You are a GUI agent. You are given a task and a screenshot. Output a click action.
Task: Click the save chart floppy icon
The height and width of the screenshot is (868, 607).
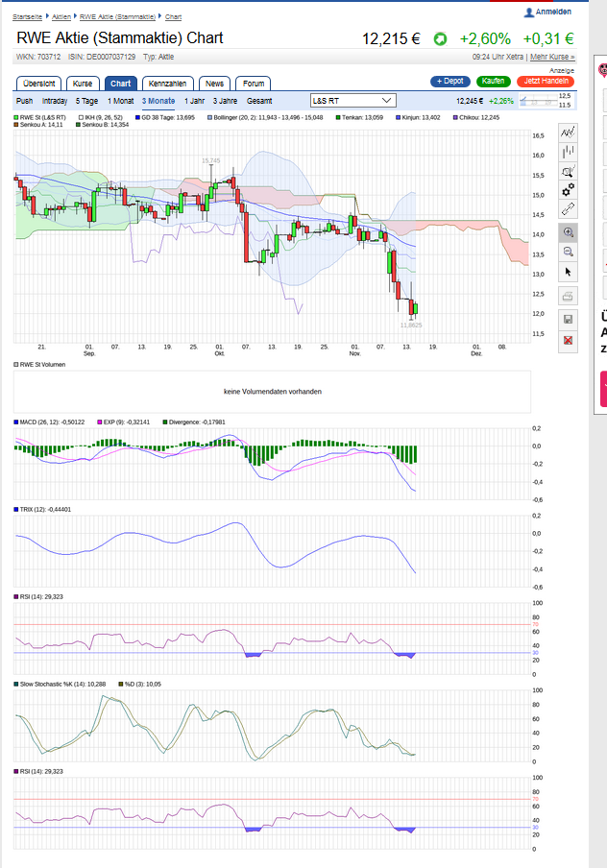[568, 319]
